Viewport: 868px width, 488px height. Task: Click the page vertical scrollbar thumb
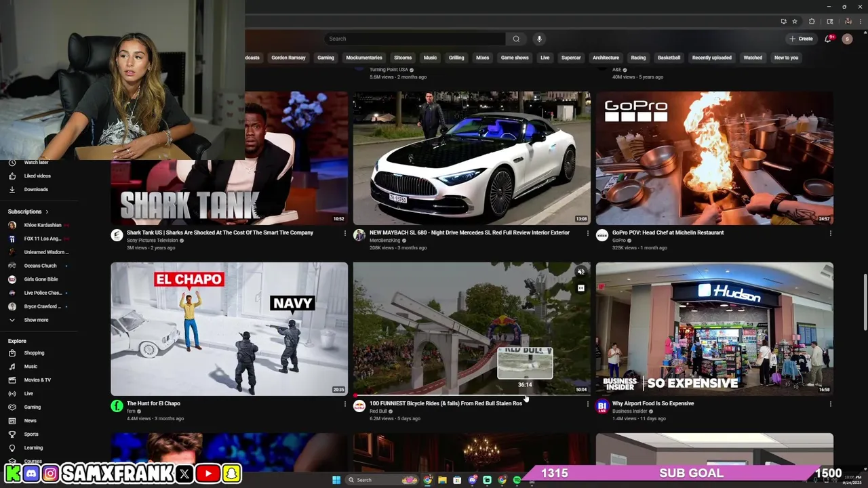point(864,302)
